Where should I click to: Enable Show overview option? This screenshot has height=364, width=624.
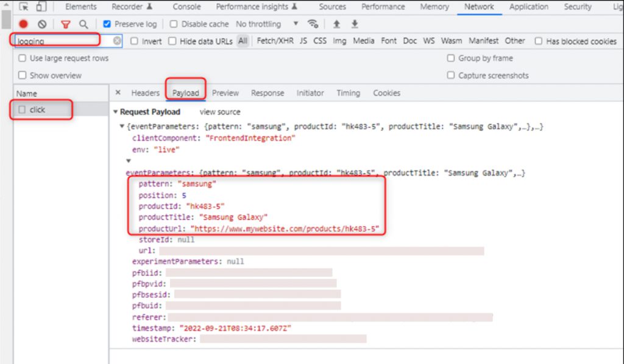click(x=23, y=75)
